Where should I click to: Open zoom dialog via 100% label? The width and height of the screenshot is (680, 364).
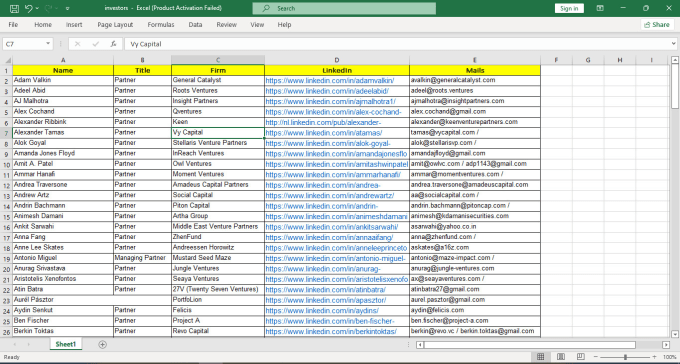[x=670, y=357]
